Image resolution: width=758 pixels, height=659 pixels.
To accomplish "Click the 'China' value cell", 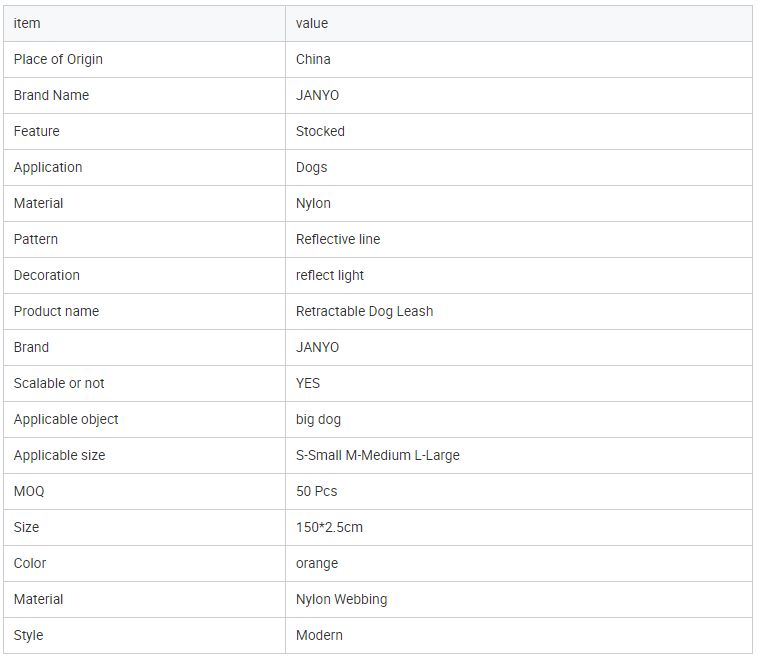I will (313, 59).
